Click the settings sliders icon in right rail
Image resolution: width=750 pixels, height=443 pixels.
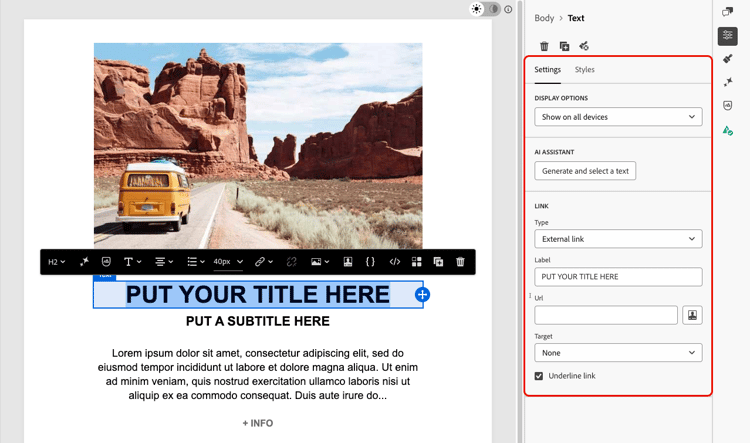[x=728, y=36]
